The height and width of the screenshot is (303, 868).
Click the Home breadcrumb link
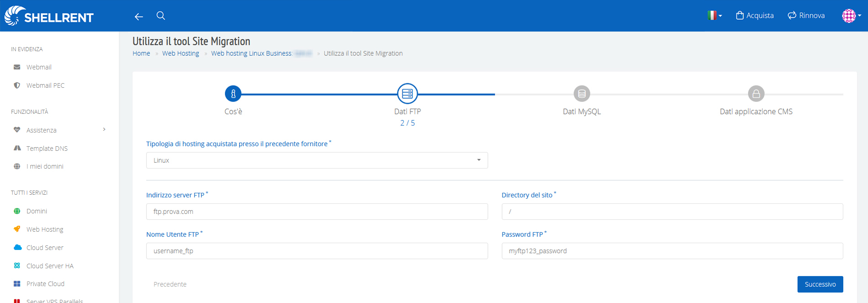(x=141, y=53)
